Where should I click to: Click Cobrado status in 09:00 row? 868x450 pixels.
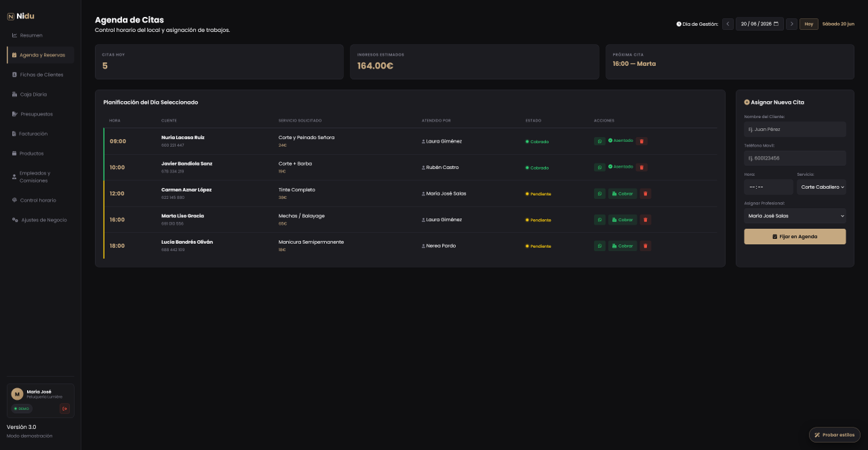[x=537, y=142]
